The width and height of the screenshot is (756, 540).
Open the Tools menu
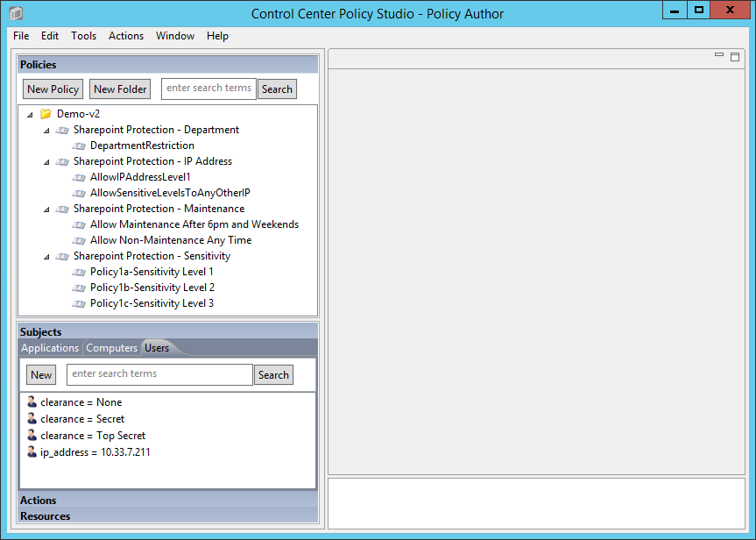point(83,36)
